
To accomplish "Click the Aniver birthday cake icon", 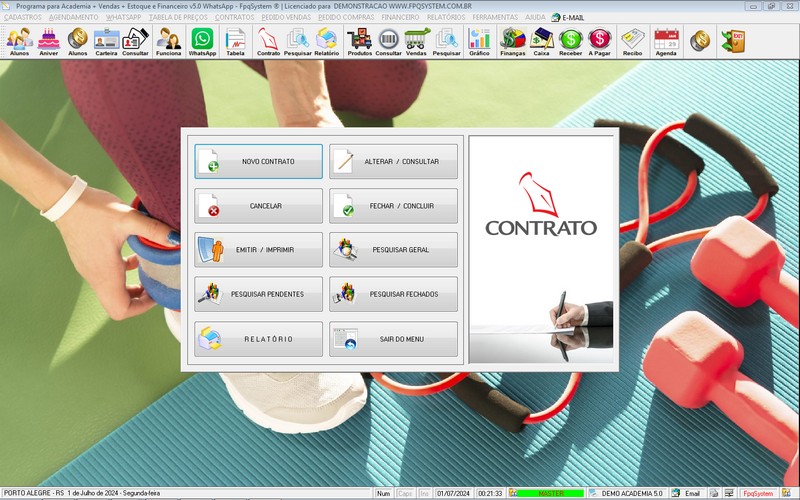I will [48, 41].
